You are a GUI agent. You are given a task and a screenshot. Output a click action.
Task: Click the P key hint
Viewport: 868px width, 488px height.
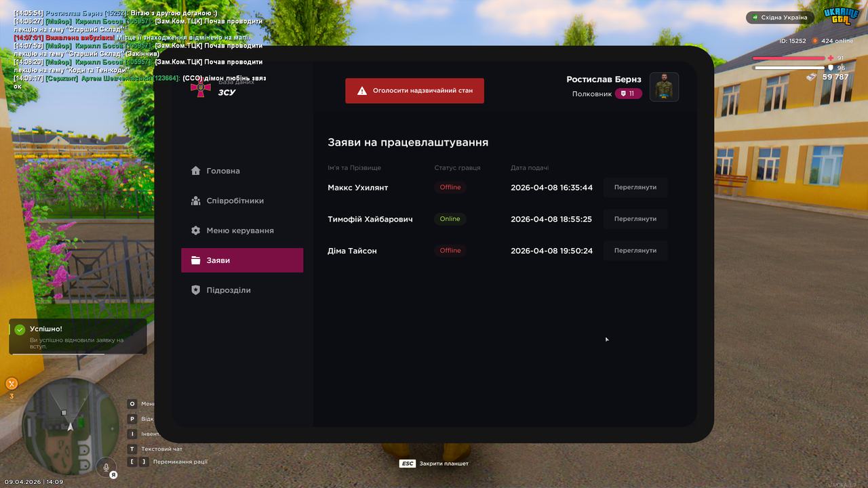pos(133,419)
